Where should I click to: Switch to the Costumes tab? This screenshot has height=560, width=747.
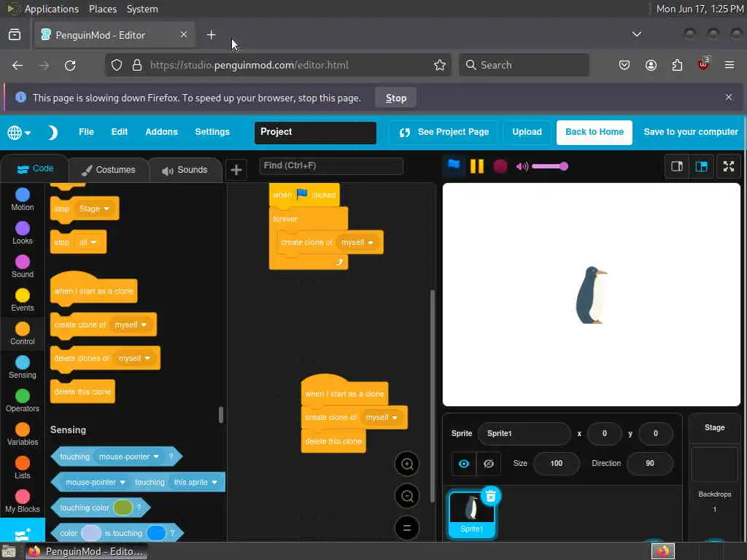[109, 170]
